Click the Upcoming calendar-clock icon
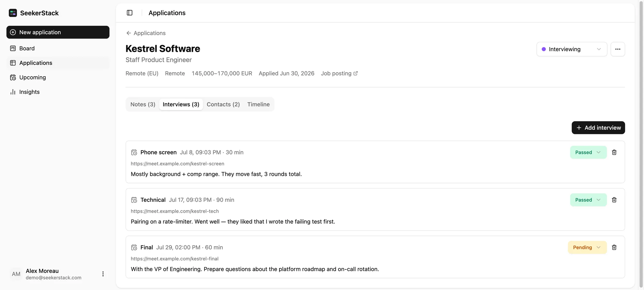Screen dimensions: 644x290 click(13, 77)
